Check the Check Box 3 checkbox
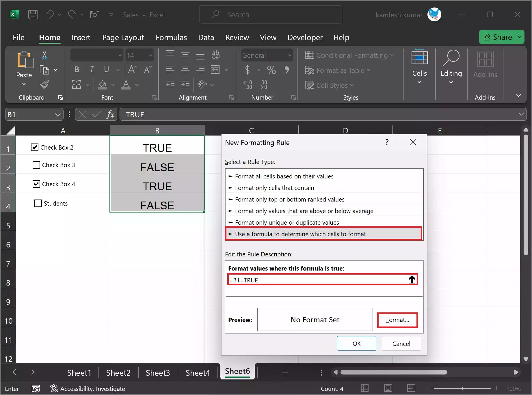Viewport: 532px width, 395px height. pos(36,165)
